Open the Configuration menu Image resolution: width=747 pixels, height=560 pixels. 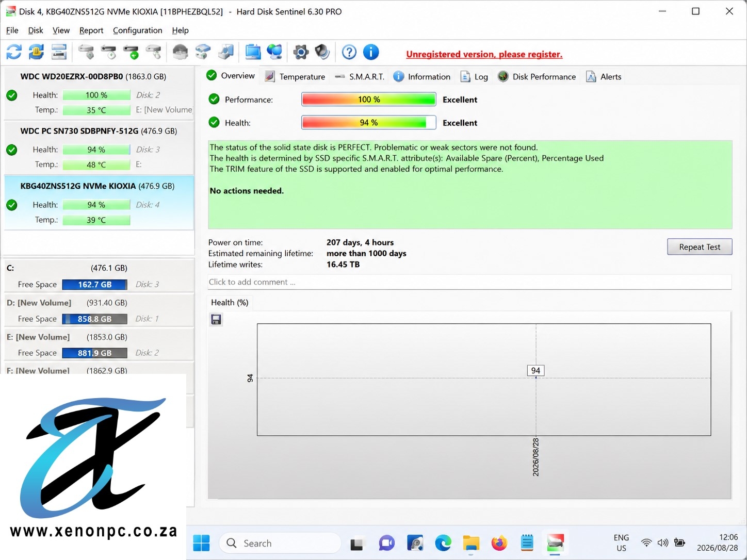point(138,30)
